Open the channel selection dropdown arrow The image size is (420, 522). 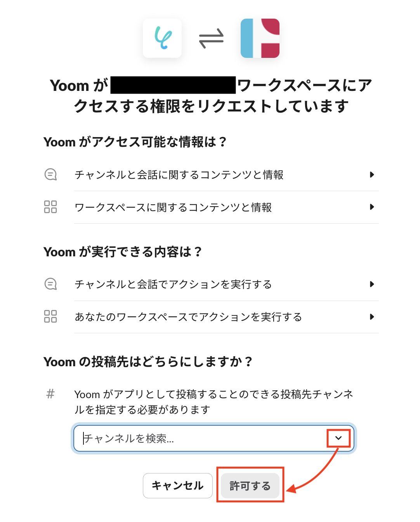338,438
